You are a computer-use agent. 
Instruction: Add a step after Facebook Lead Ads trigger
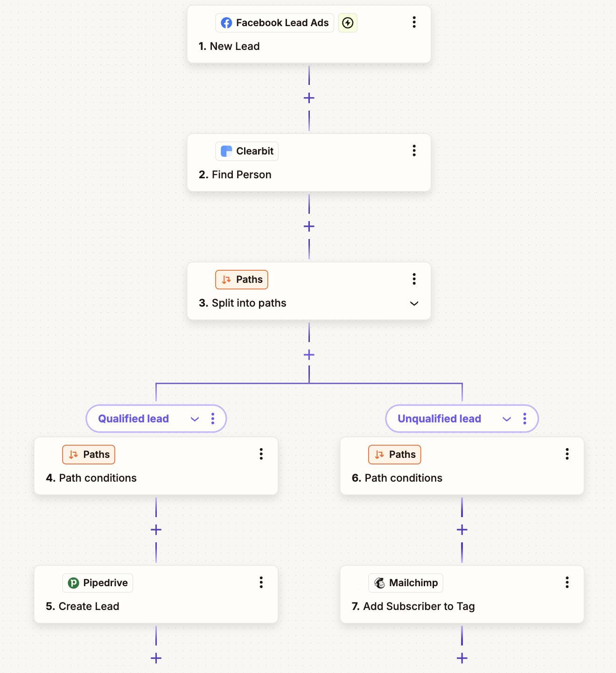(309, 98)
